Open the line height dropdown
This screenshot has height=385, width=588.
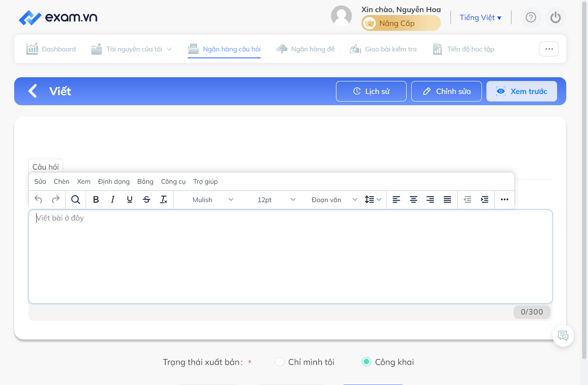pos(373,200)
